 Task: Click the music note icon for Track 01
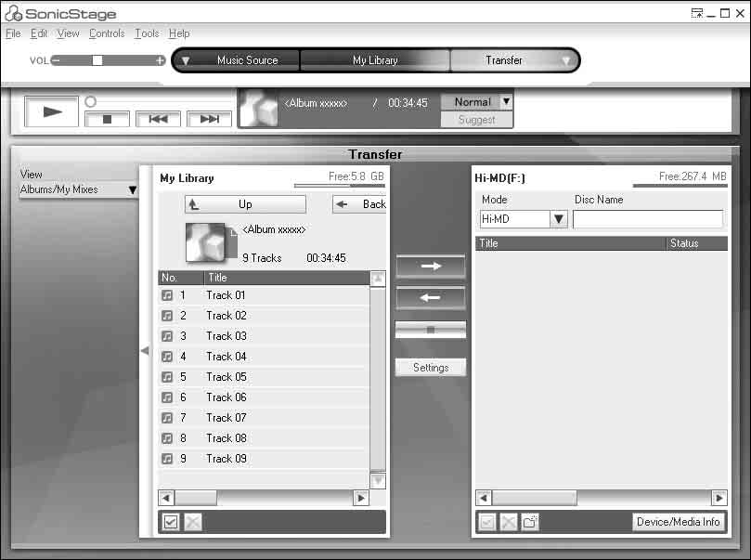[x=167, y=295]
